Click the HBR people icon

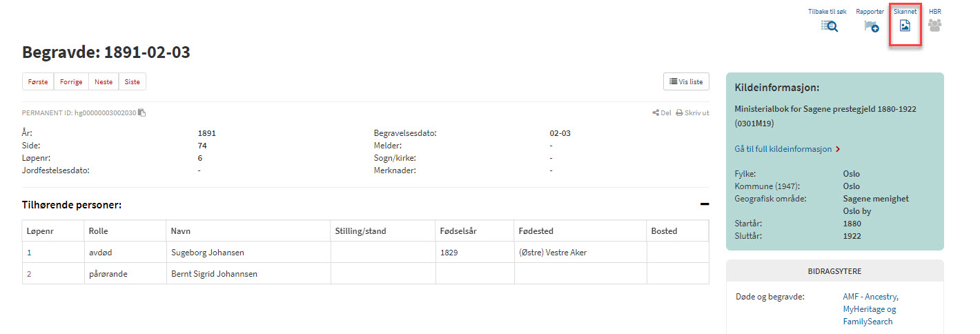tap(935, 26)
